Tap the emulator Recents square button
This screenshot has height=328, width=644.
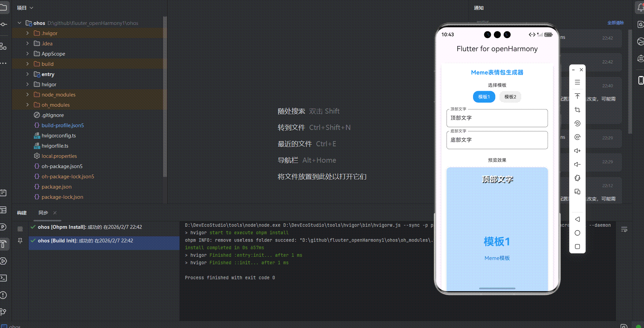coord(577,247)
